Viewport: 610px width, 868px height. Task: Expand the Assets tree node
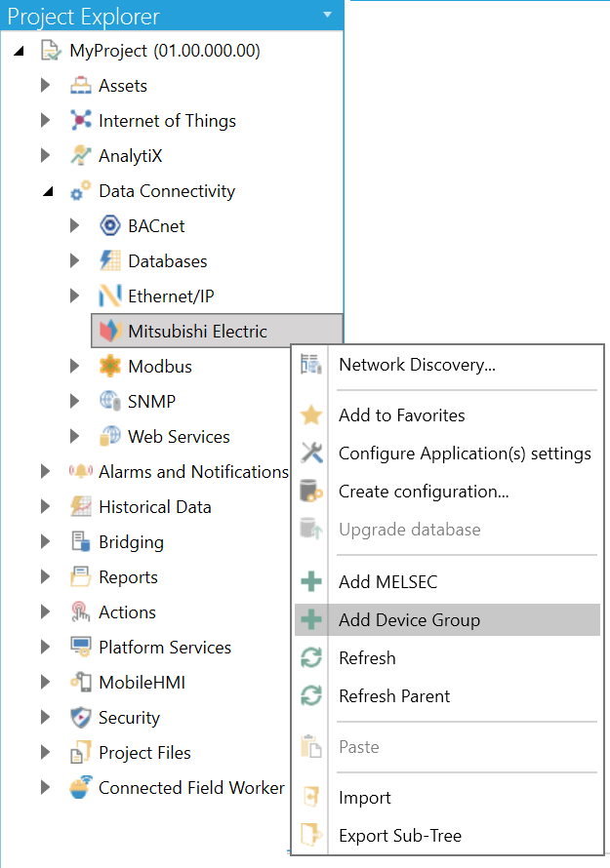[x=46, y=86]
